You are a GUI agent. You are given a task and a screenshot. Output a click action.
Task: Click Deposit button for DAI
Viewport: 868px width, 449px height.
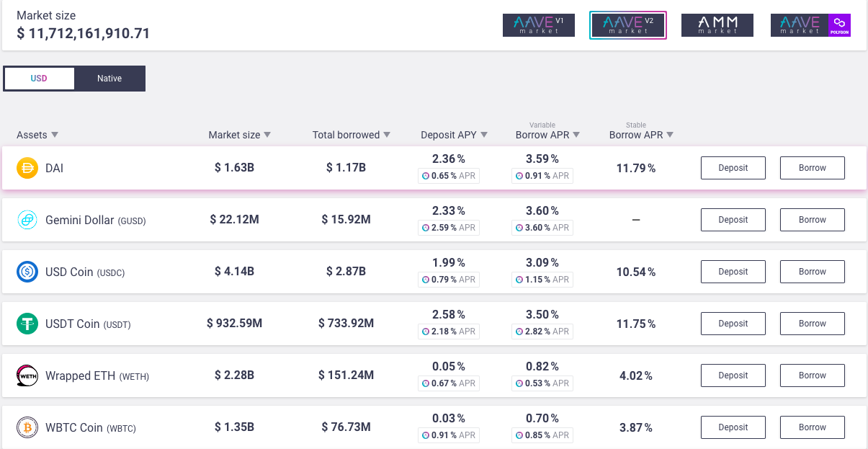[733, 168]
